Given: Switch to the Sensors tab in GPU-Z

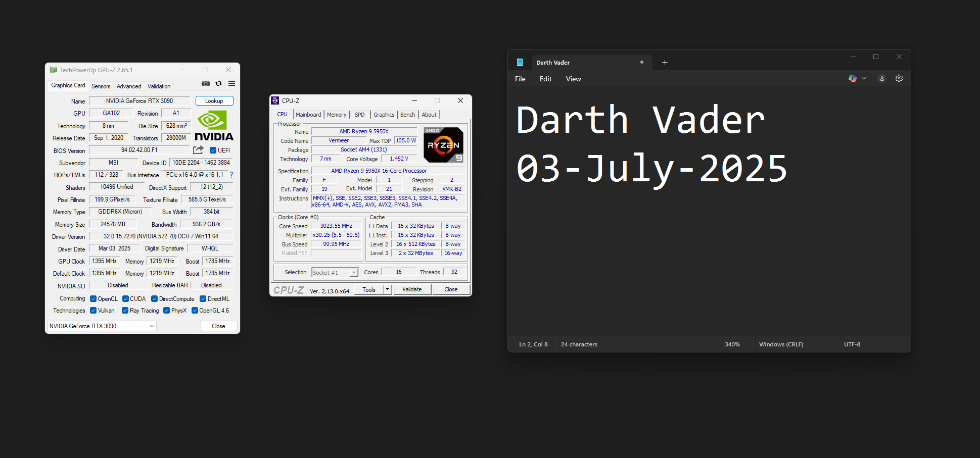Looking at the screenshot, I should click(101, 86).
